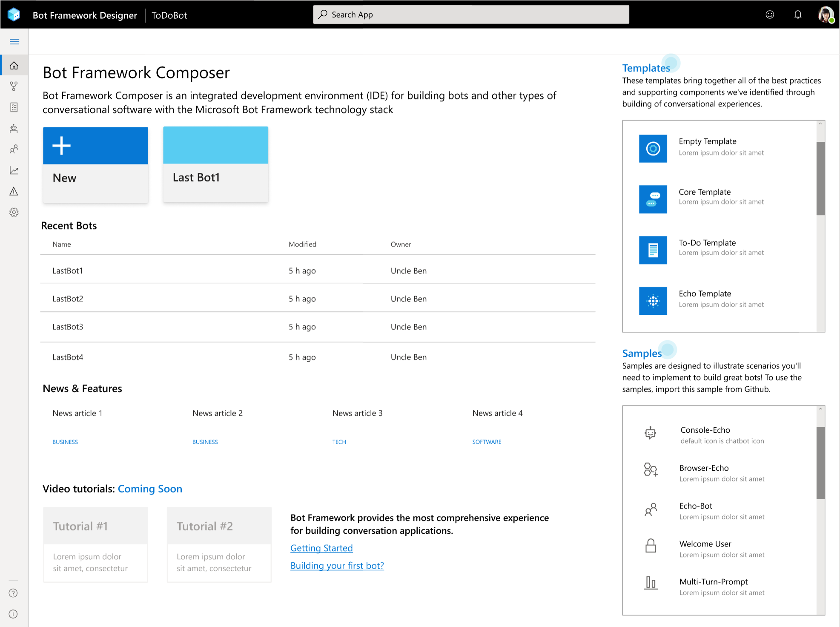Click the ToDoBot project name

click(169, 15)
